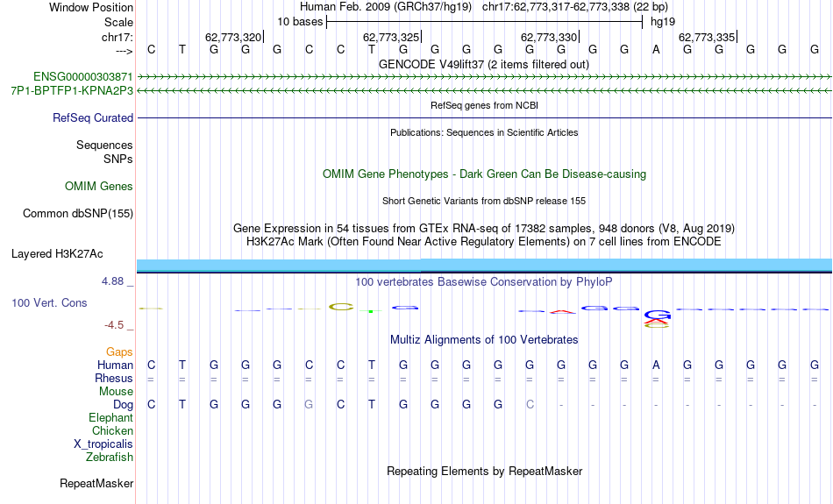This screenshot has width=833, height=504.
Task: Select the X_tropicalis alignment row label
Action: 103,444
